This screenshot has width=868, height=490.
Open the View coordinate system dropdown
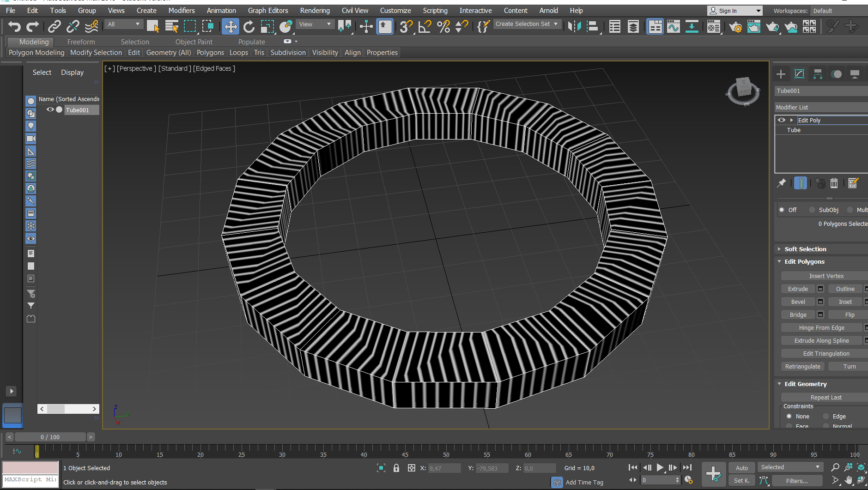tap(316, 24)
